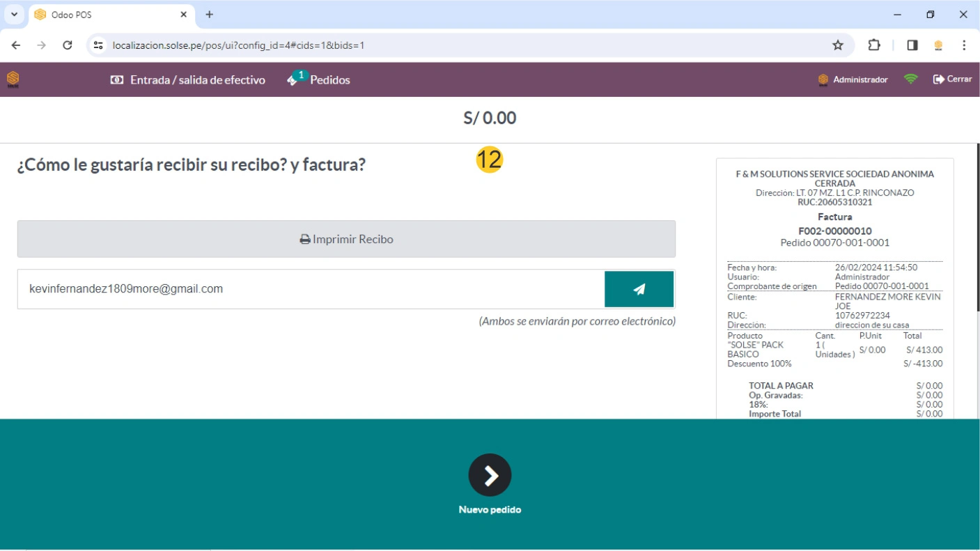Reload the page with refresh icon
Image resolution: width=980 pixels, height=551 pixels.
(68, 45)
